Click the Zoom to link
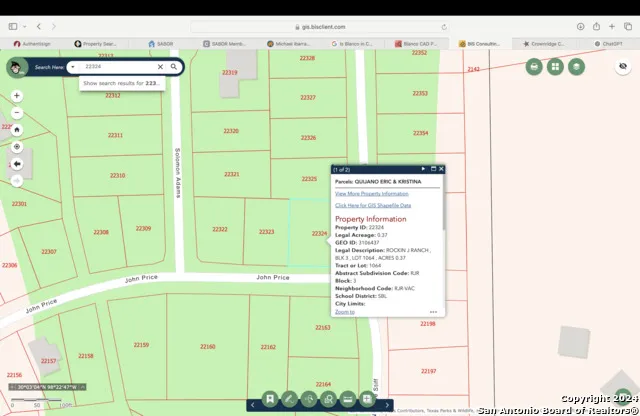The image size is (640, 416). coord(344,312)
